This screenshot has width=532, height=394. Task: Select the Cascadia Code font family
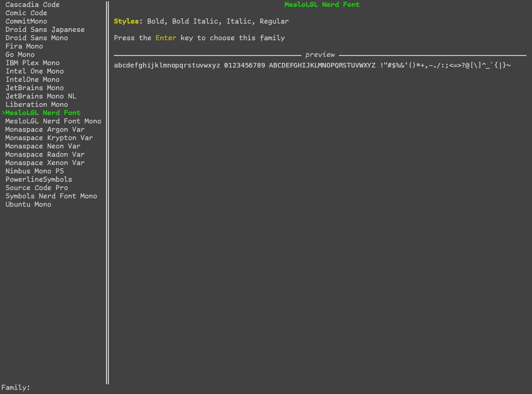pyautogui.click(x=32, y=5)
